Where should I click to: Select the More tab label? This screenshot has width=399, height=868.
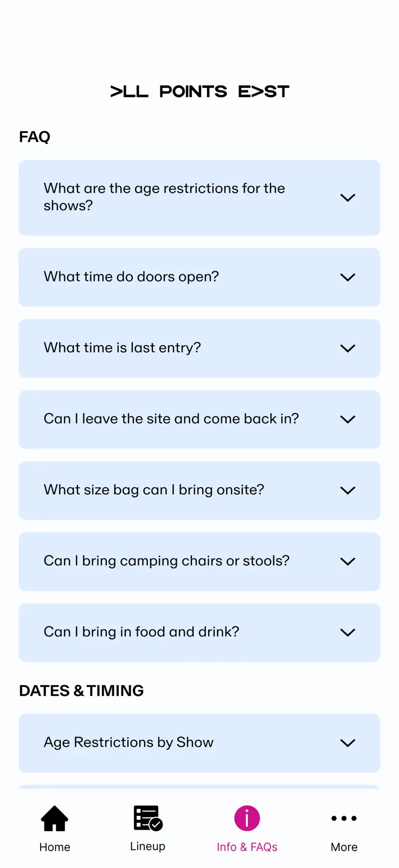344,847
